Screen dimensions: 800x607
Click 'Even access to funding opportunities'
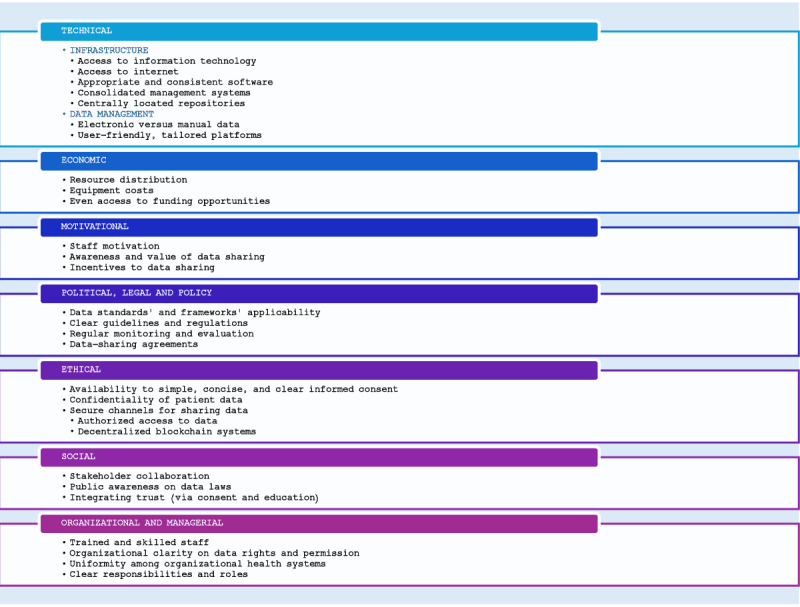pos(169,201)
